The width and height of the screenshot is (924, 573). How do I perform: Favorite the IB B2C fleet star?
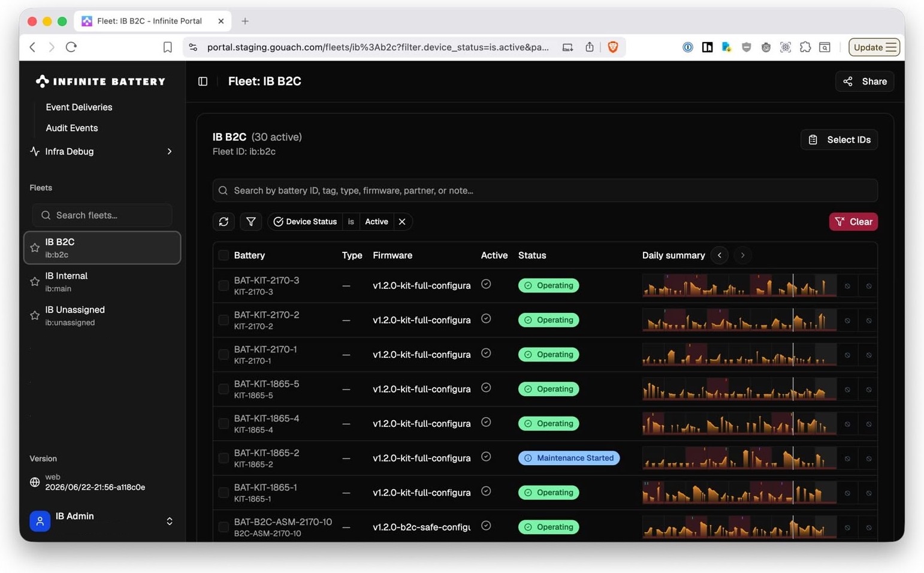click(35, 248)
